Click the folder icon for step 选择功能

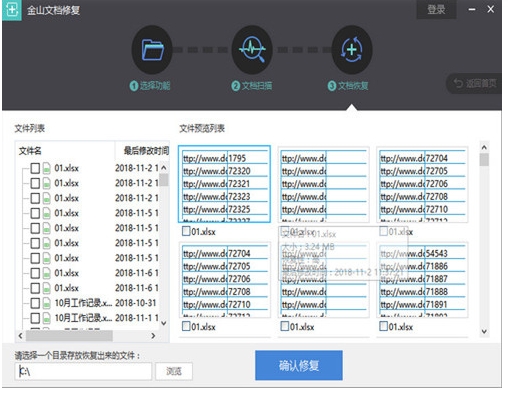[x=152, y=50]
